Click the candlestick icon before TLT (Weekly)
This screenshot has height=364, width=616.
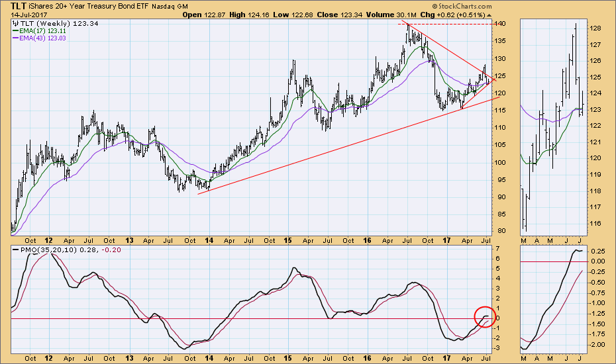[14, 23]
